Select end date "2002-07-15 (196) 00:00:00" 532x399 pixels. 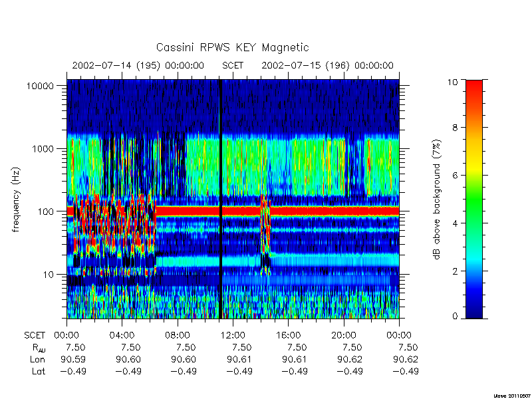point(327,65)
